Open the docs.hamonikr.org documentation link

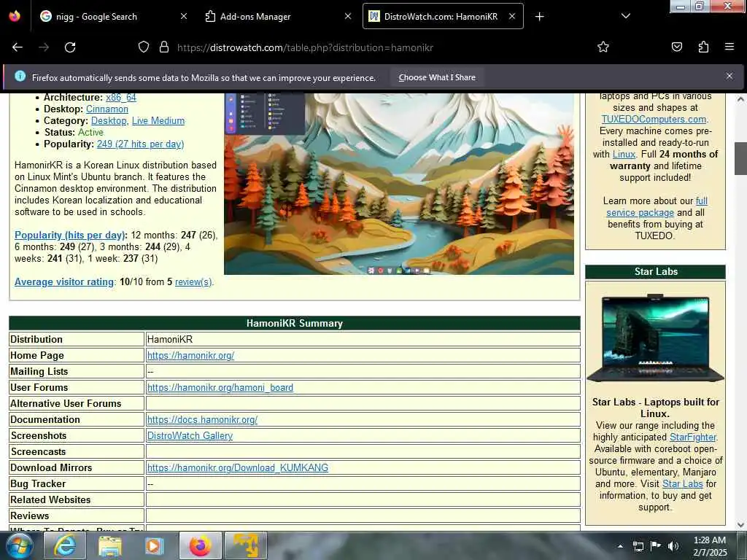click(202, 419)
